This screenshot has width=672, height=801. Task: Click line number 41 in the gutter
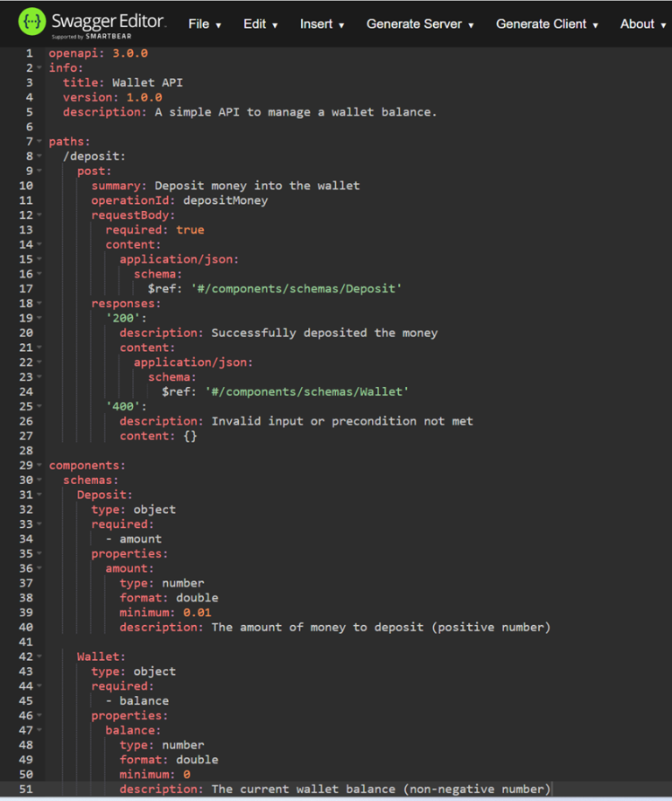tap(26, 643)
